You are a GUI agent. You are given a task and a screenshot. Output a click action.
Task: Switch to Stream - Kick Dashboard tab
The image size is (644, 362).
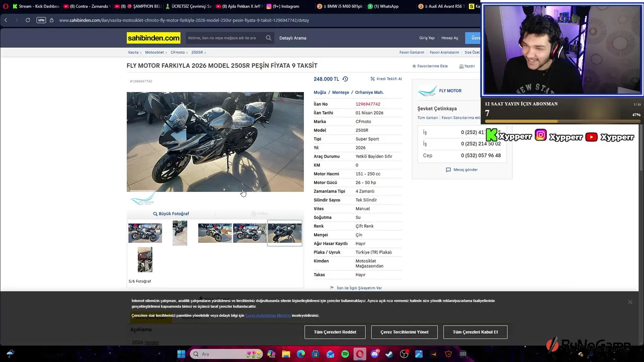click(36, 6)
